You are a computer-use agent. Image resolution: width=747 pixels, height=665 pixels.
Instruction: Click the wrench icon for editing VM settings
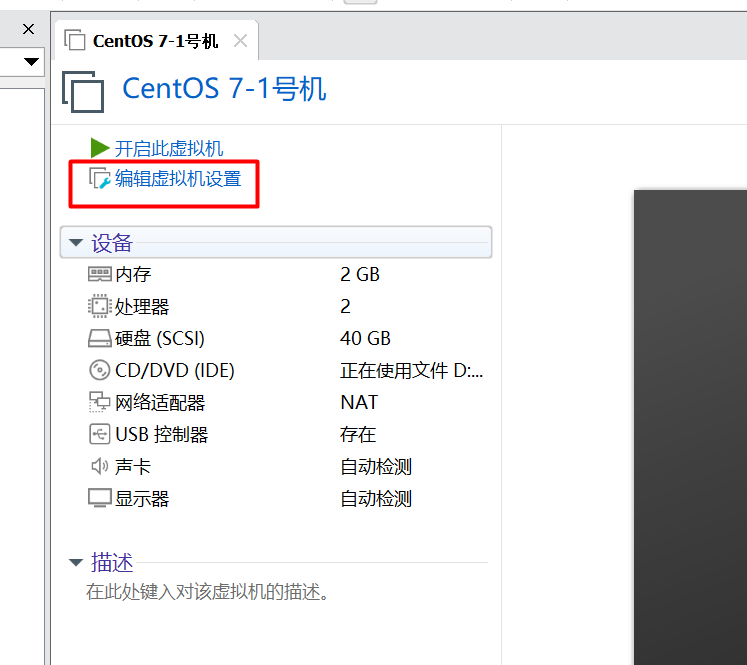coord(99,180)
